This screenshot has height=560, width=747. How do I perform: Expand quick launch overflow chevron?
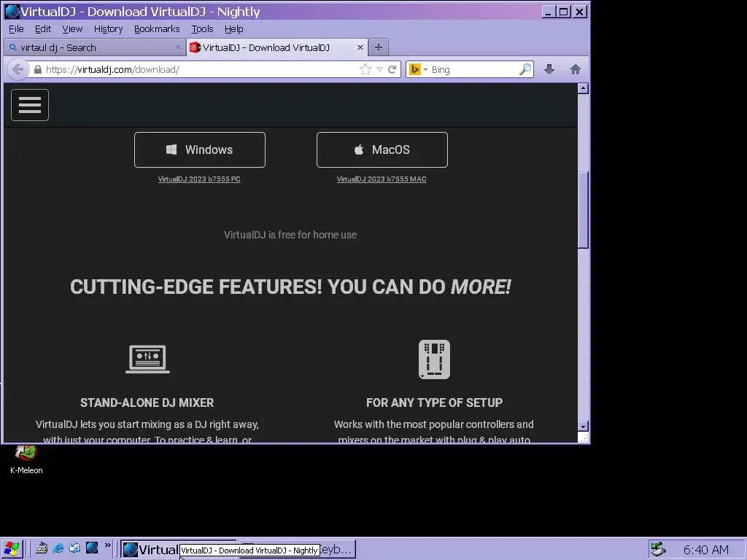pyautogui.click(x=107, y=545)
